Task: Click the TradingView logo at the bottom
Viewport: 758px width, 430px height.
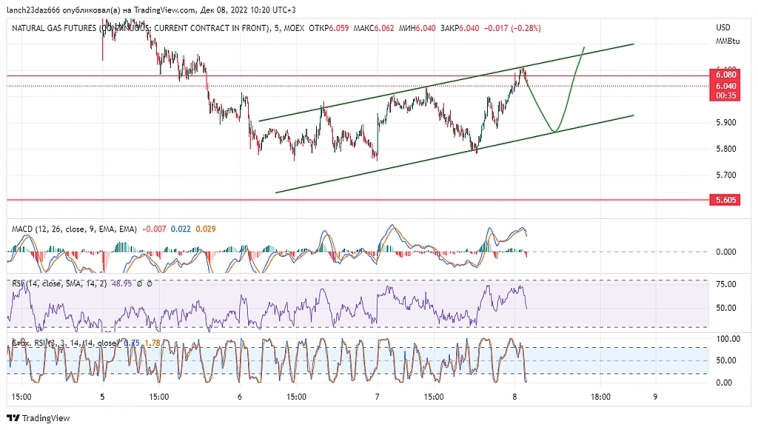Action: (38, 418)
